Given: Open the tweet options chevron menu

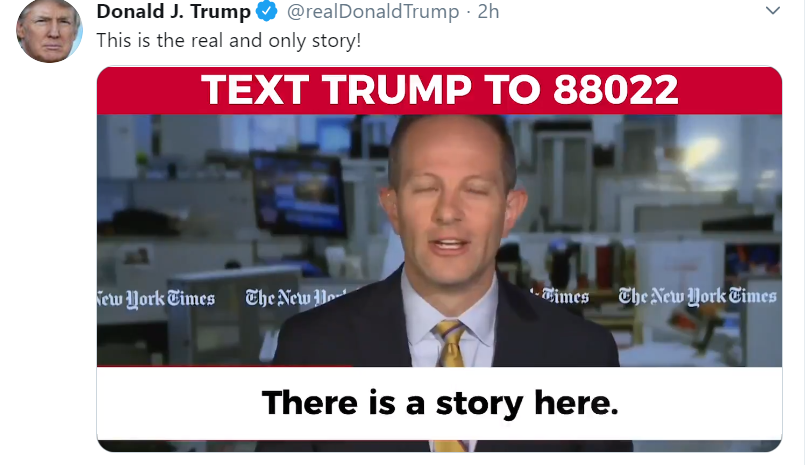Looking at the screenshot, I should 772,10.
